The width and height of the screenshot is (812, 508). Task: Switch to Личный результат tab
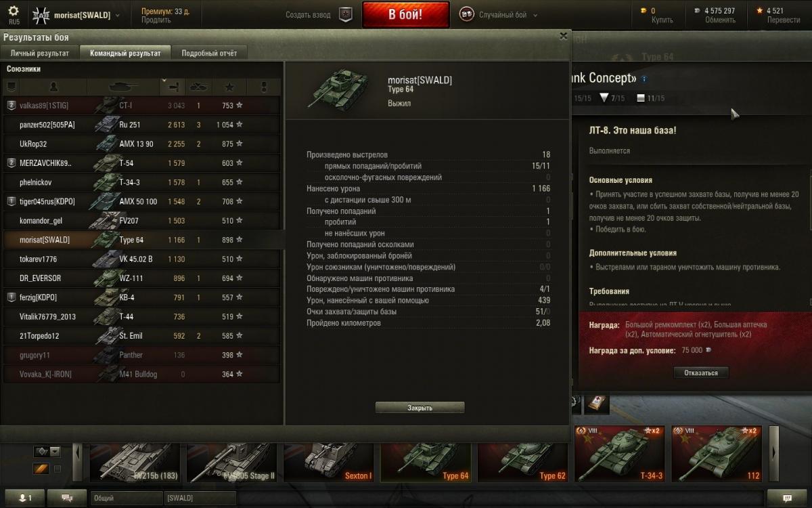tap(40, 53)
